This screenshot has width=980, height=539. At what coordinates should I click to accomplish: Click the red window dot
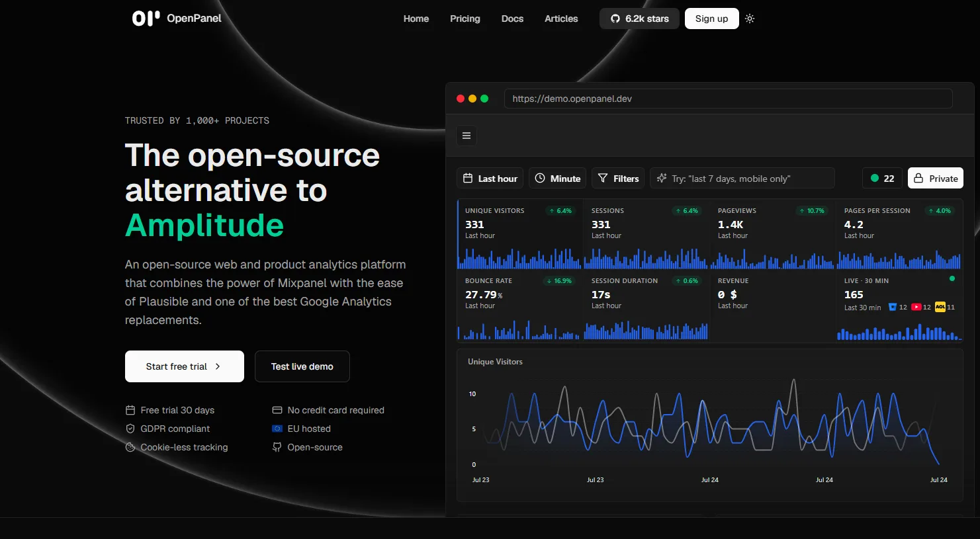[x=461, y=99]
